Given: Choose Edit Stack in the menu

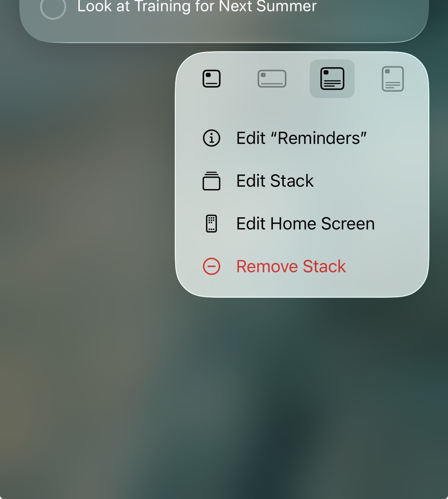Looking at the screenshot, I should (275, 181).
